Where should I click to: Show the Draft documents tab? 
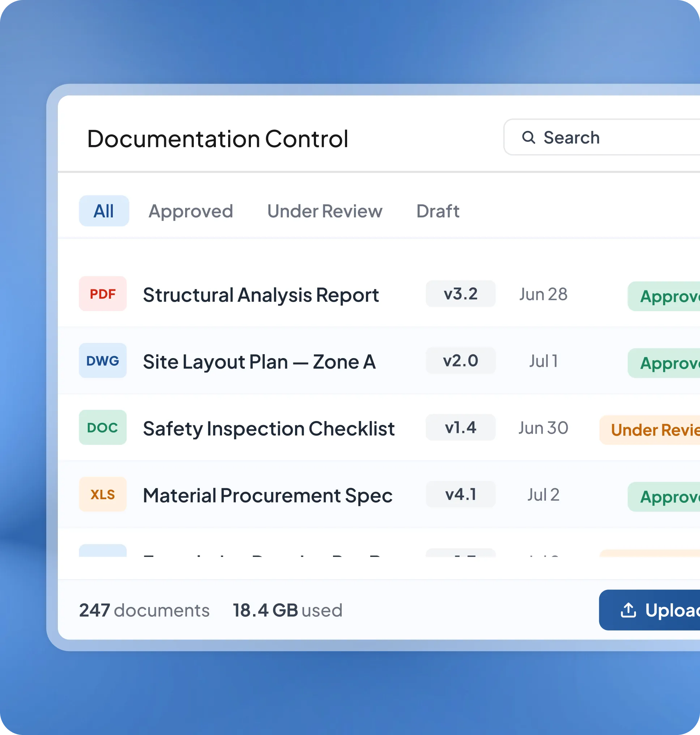[x=438, y=211]
